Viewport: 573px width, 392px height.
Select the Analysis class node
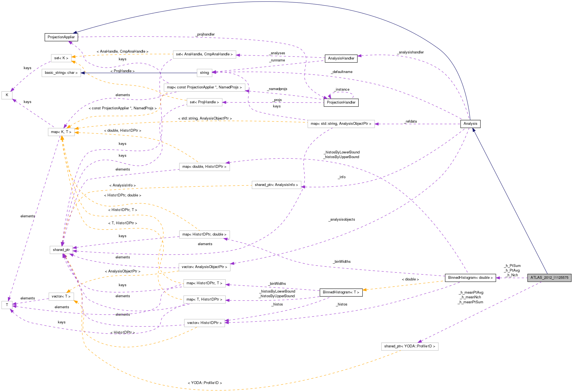tap(470, 124)
